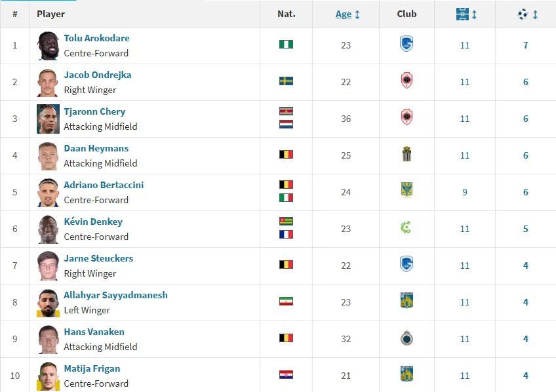Open Matija Frigan's player page
The height and width of the screenshot is (392, 556).
pyautogui.click(x=92, y=368)
